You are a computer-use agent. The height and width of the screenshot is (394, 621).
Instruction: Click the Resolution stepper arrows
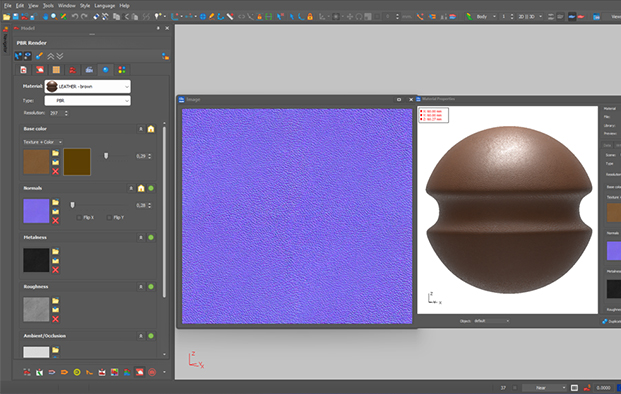[66, 113]
